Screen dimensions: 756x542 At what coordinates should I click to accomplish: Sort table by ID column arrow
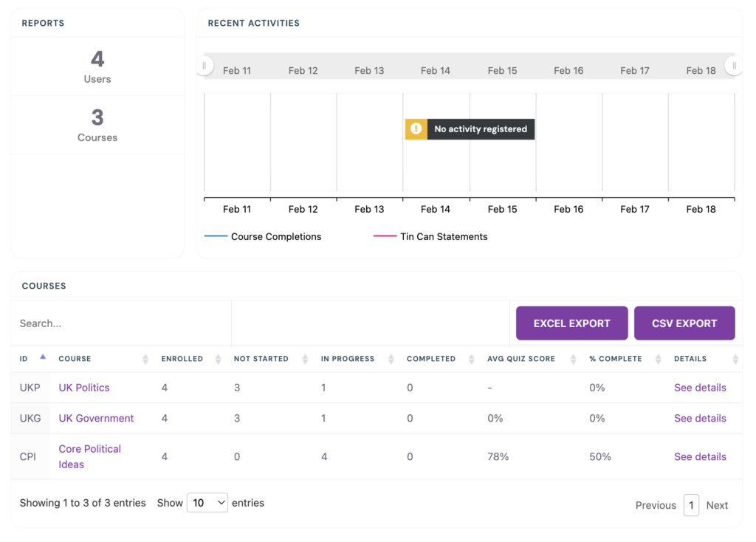click(43, 357)
